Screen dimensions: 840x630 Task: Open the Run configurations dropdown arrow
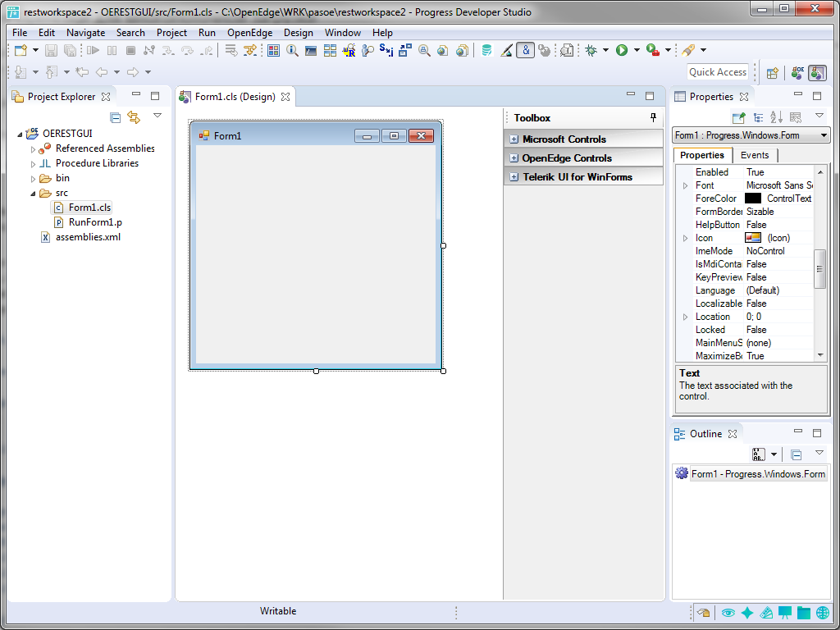tap(637, 50)
